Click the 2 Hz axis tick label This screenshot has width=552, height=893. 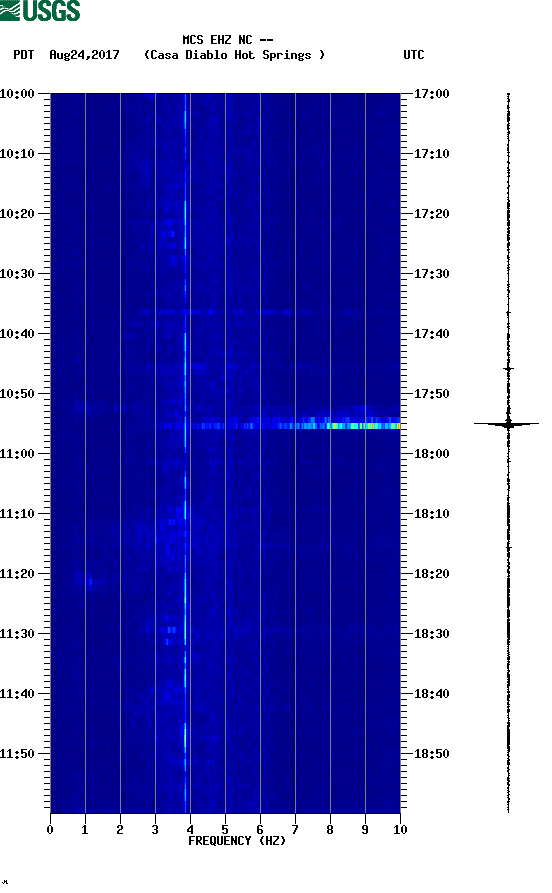tap(120, 829)
